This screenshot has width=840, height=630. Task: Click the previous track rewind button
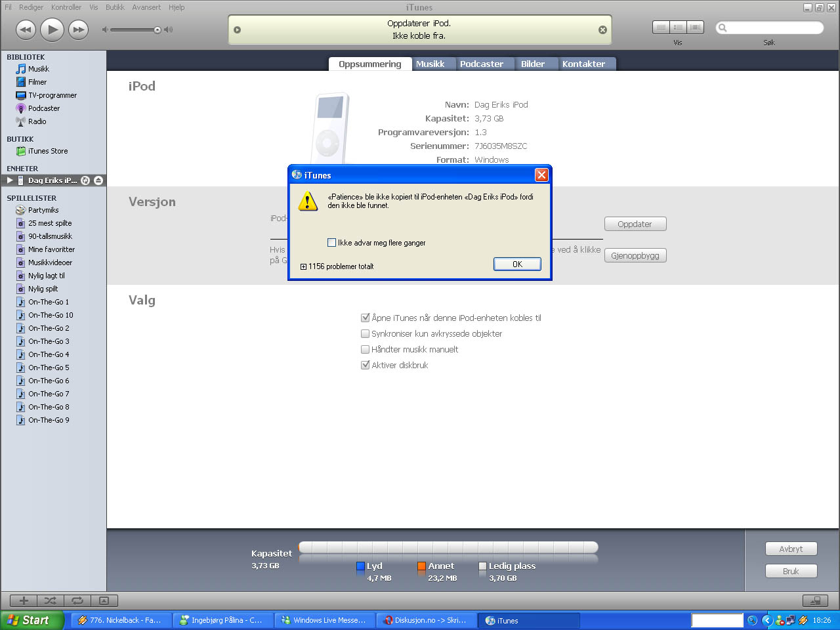tap(26, 30)
